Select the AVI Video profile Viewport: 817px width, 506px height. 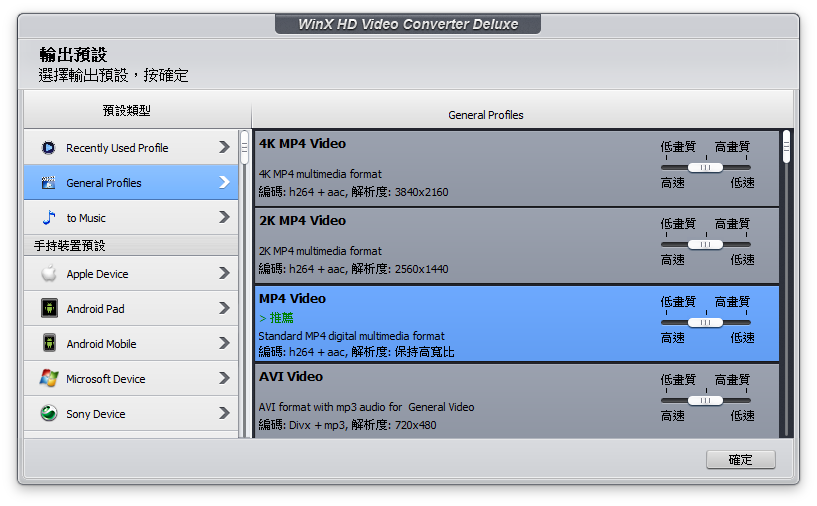516,401
